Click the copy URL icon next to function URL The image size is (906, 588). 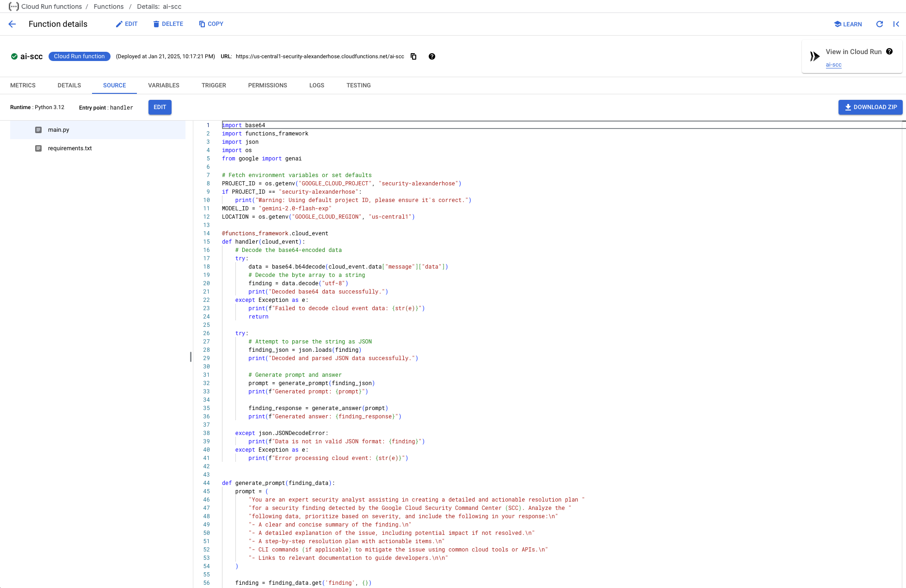(x=414, y=56)
